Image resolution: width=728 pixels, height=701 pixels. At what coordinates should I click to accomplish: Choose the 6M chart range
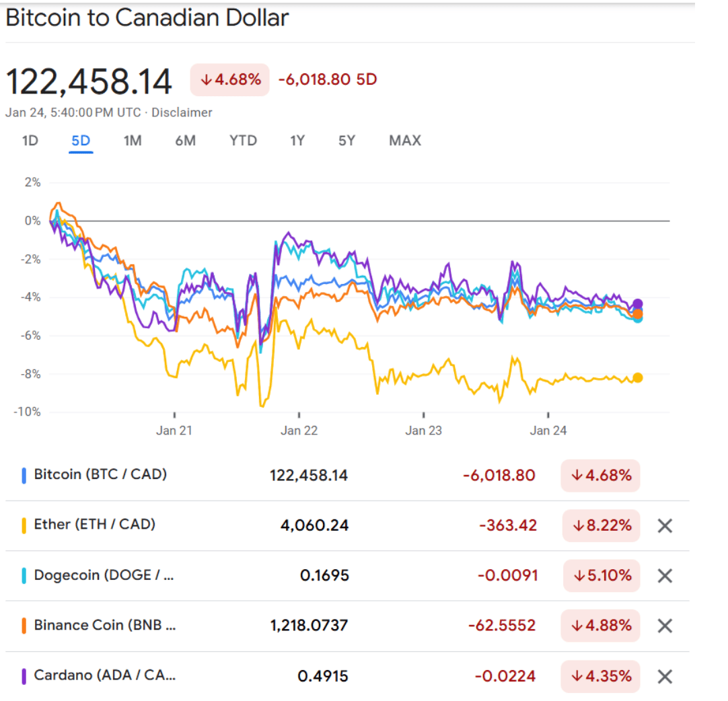pos(185,141)
